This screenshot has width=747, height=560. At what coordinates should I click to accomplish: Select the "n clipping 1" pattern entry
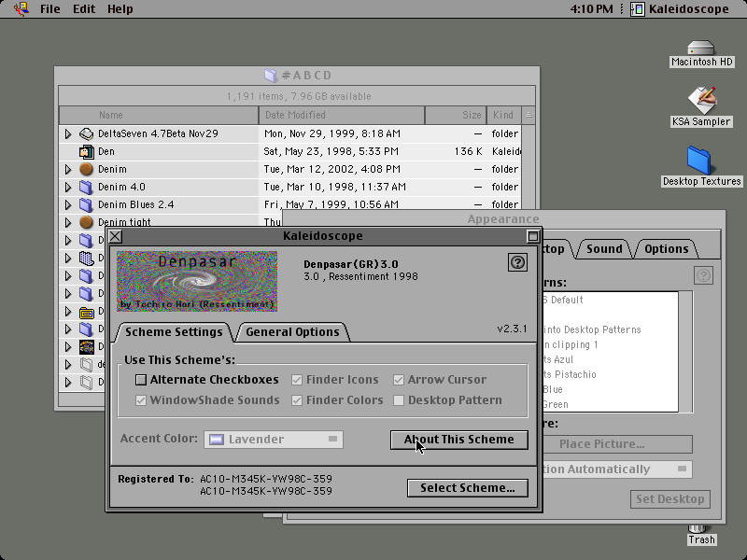[x=571, y=344]
